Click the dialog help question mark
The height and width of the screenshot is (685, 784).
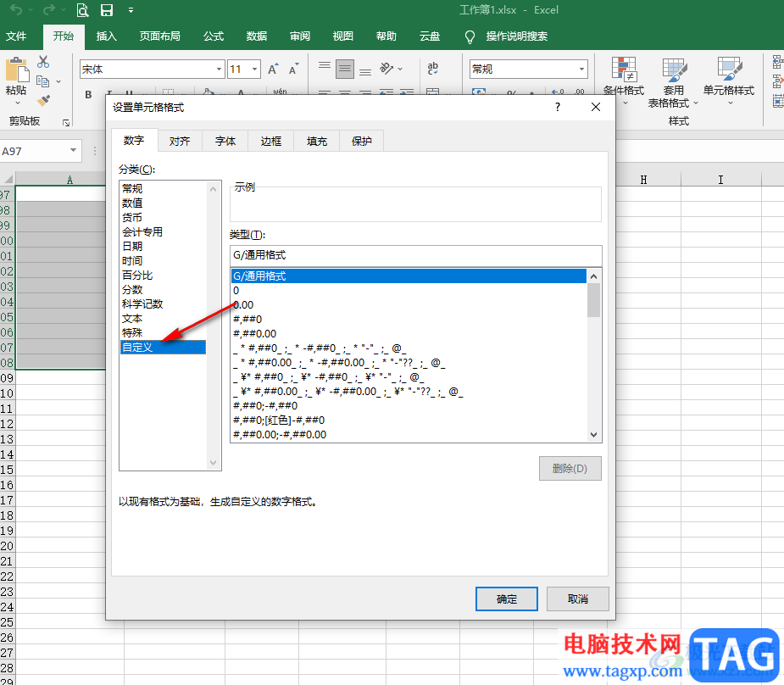coord(558,107)
